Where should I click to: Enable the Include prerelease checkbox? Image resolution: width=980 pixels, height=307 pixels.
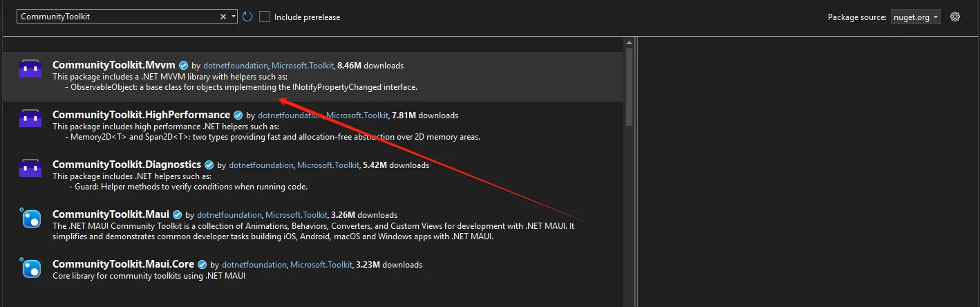pos(265,17)
